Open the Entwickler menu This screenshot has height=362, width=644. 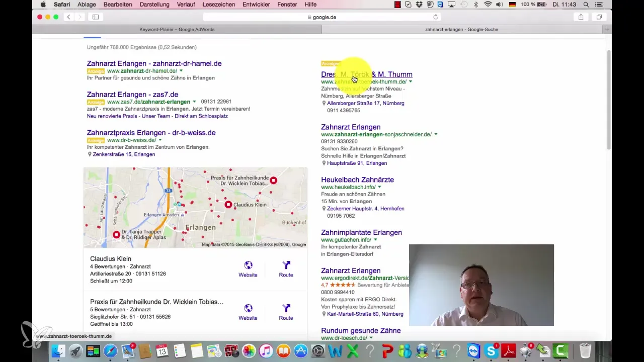click(x=257, y=5)
